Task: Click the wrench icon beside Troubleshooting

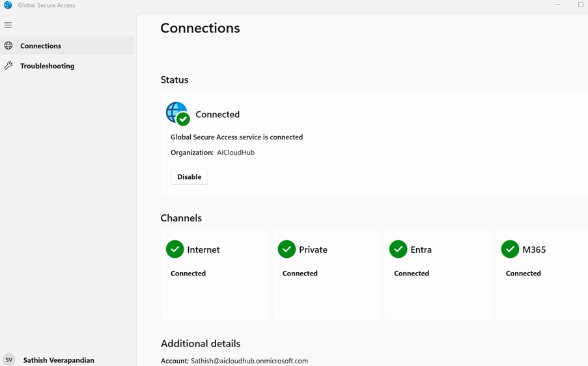Action: point(8,66)
